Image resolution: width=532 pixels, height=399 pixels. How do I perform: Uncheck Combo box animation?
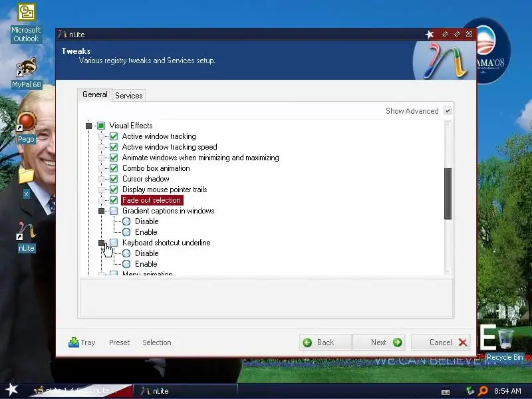[x=114, y=168]
